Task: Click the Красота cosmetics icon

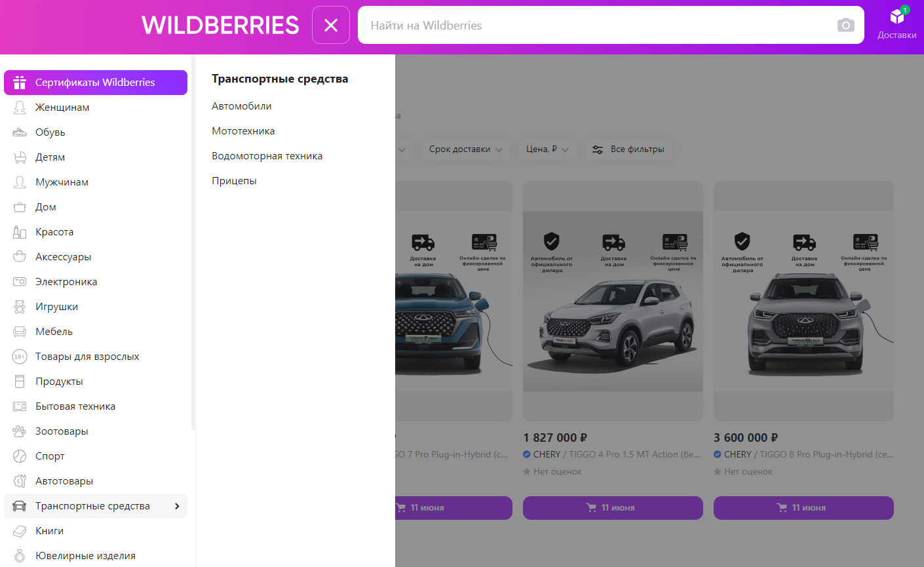Action: pyautogui.click(x=20, y=232)
